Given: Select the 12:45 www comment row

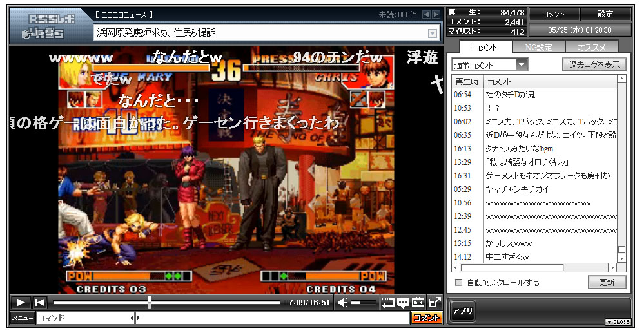Looking at the screenshot, I should pos(534,230).
